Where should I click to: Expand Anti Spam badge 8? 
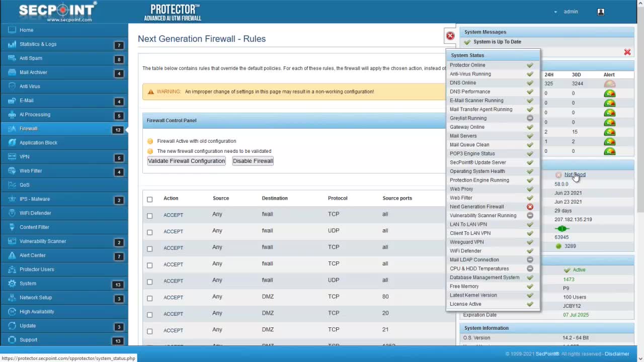point(119,59)
